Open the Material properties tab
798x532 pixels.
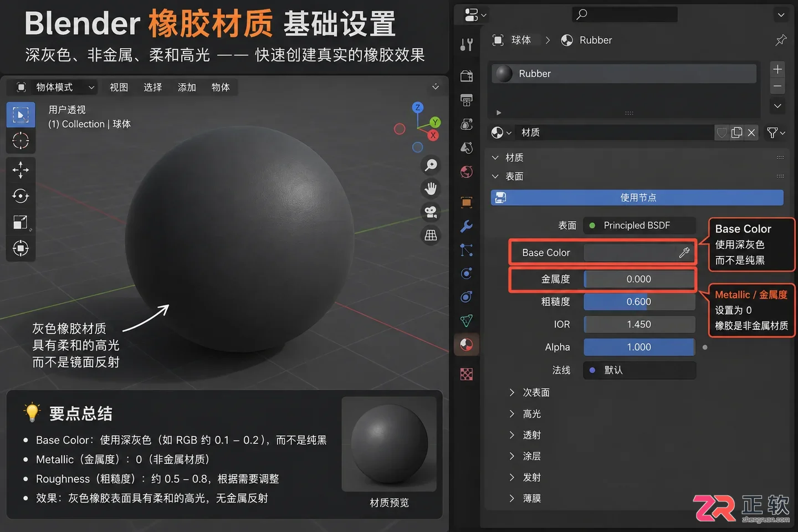(467, 345)
